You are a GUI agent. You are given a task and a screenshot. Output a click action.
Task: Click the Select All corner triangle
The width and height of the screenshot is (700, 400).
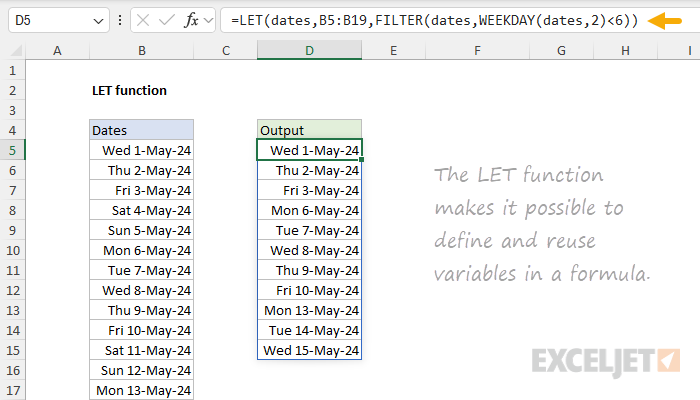[x=17, y=50]
